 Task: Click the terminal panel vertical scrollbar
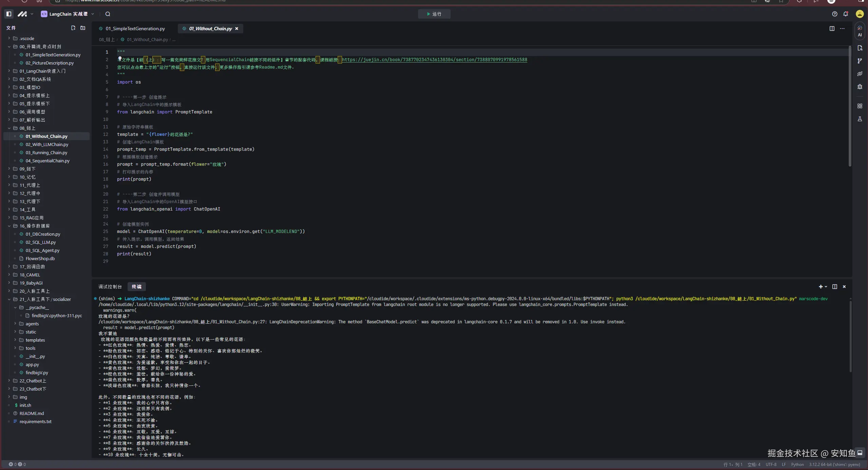tap(850, 336)
